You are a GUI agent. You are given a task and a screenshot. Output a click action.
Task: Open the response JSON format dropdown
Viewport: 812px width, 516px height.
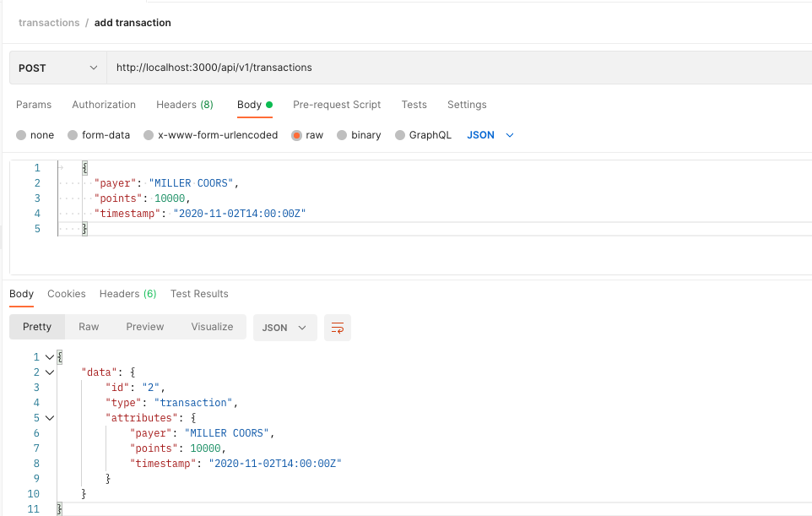284,328
